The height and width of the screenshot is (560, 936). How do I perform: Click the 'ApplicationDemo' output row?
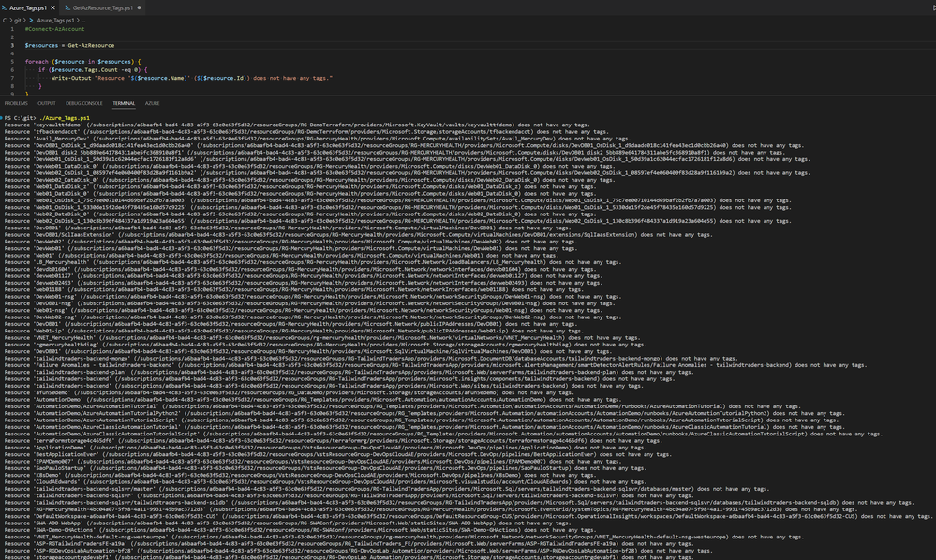[325, 448]
